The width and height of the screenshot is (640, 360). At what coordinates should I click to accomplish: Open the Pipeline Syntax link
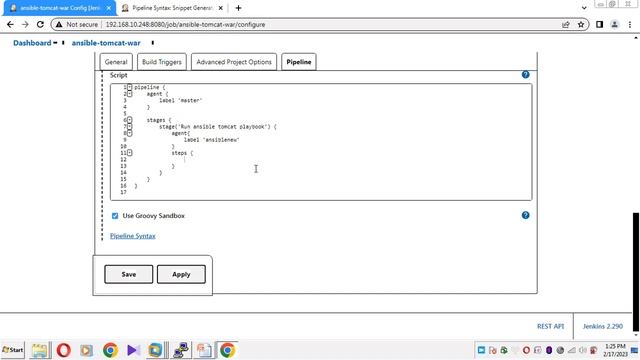click(133, 236)
